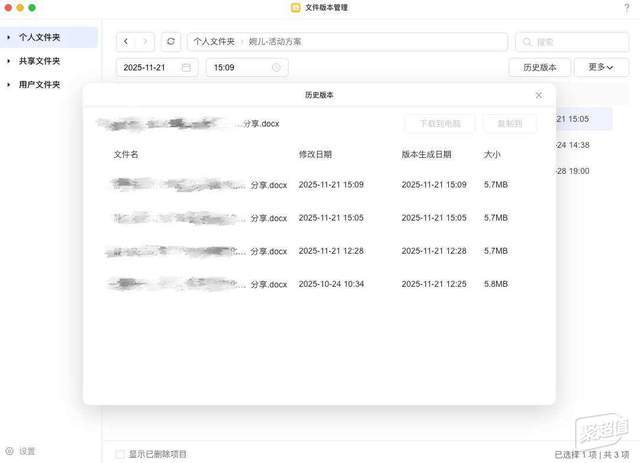Screen dimensions: 640x463
Task: Open the calendar date picker icon
Action: tap(186, 68)
